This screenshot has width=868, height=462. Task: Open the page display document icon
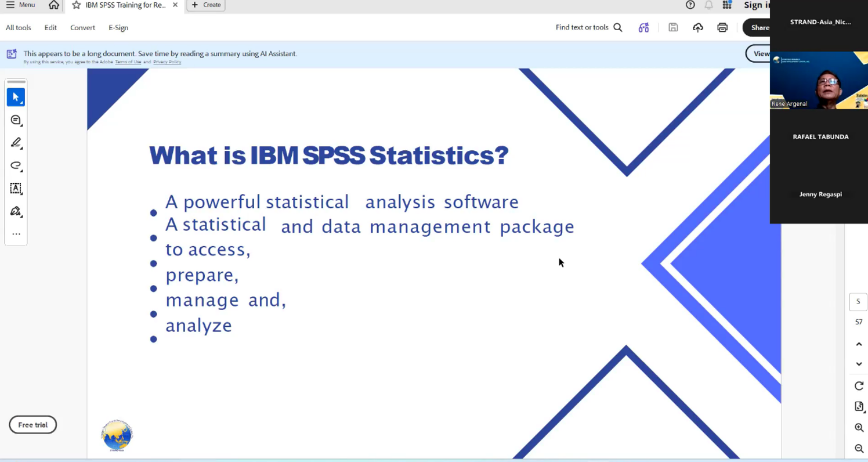click(x=859, y=406)
